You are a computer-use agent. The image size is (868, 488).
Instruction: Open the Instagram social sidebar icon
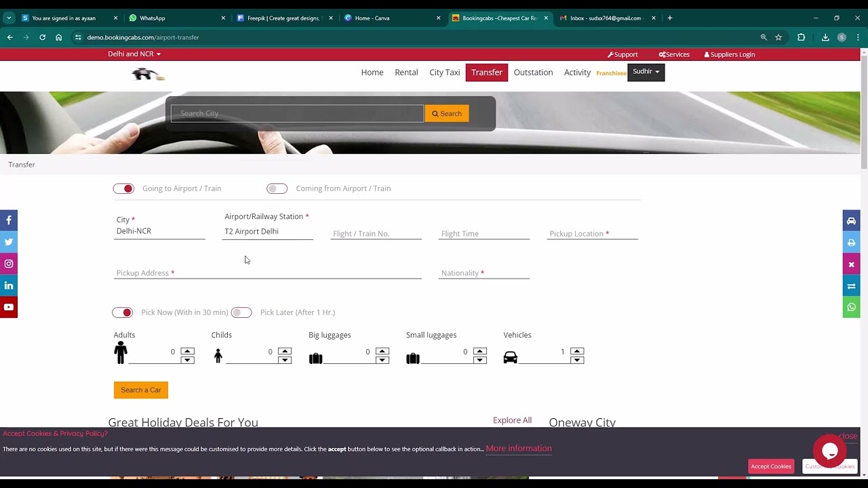coord(9,264)
